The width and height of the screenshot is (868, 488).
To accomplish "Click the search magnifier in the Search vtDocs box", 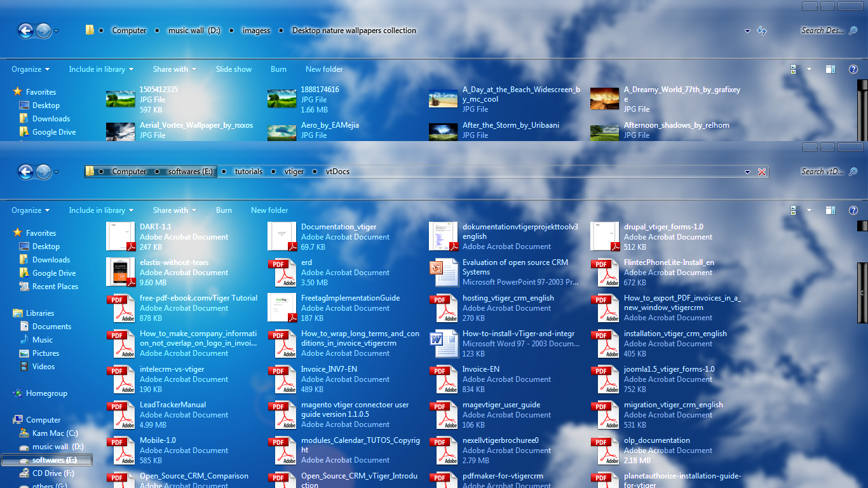I will 853,171.
